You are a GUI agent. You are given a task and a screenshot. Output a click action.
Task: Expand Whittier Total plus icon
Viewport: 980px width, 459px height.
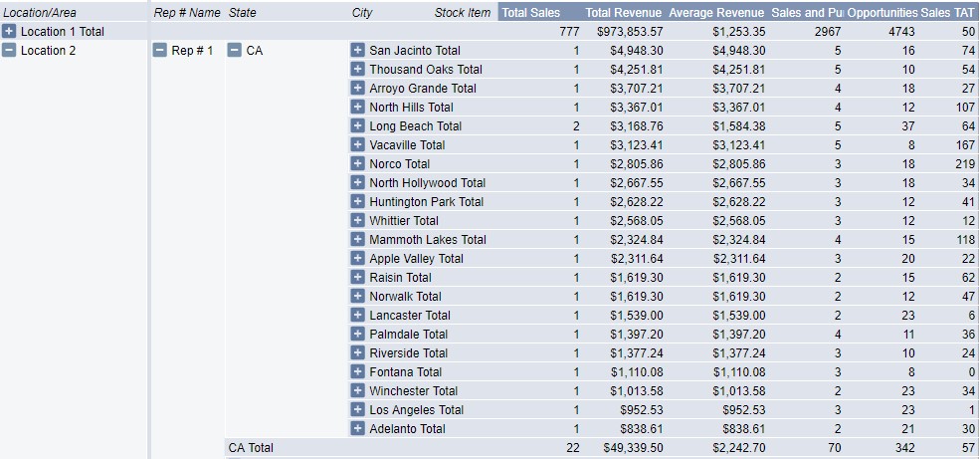point(357,220)
